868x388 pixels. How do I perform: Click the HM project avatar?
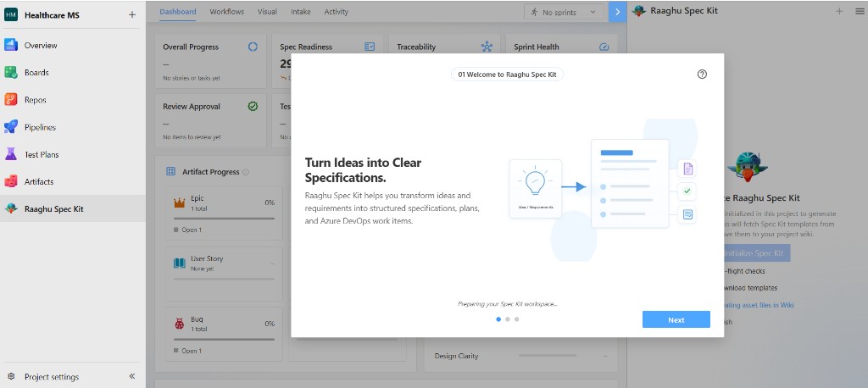[11, 15]
